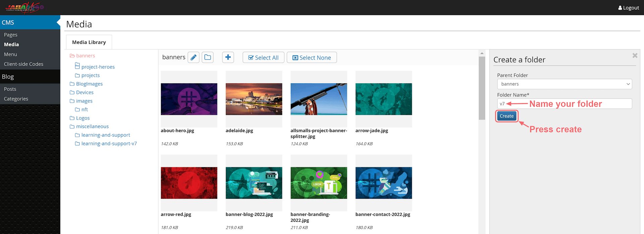Click the projects folder icon
644x234 pixels.
click(77, 75)
